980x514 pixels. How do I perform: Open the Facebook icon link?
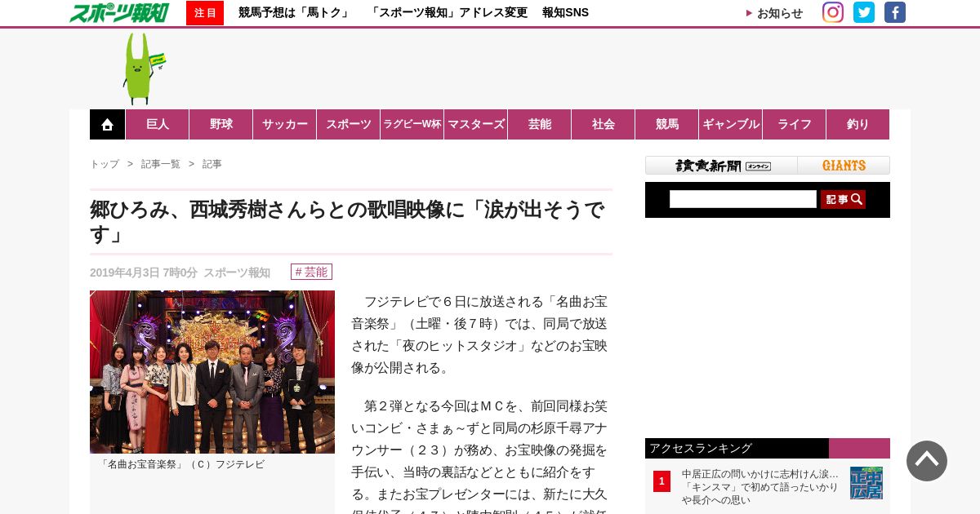point(895,12)
